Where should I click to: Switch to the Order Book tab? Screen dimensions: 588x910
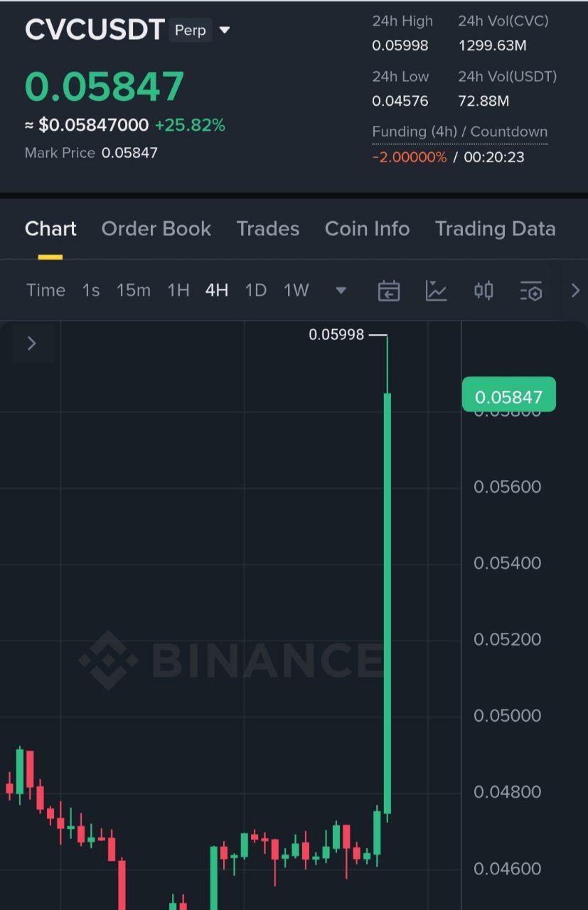point(156,229)
